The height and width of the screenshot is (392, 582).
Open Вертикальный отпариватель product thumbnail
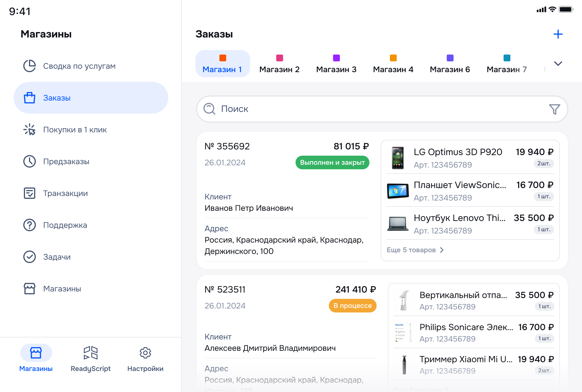(404, 301)
